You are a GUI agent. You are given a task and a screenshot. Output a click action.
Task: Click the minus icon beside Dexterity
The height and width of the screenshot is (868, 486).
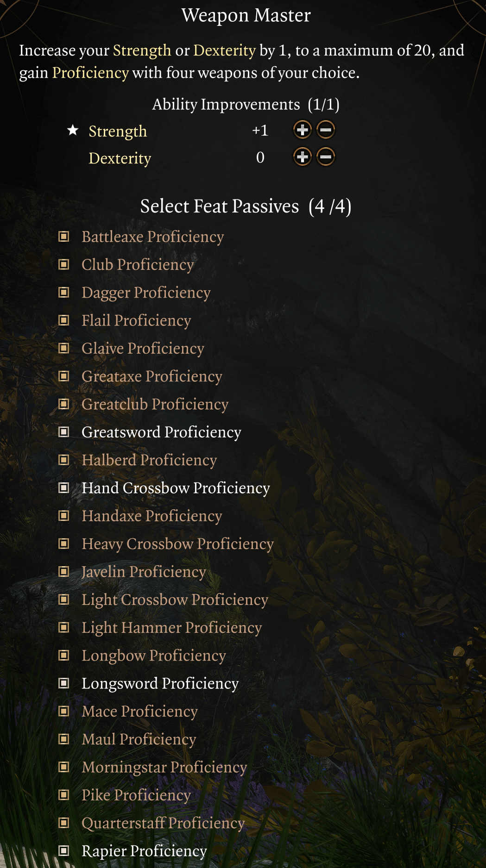326,157
